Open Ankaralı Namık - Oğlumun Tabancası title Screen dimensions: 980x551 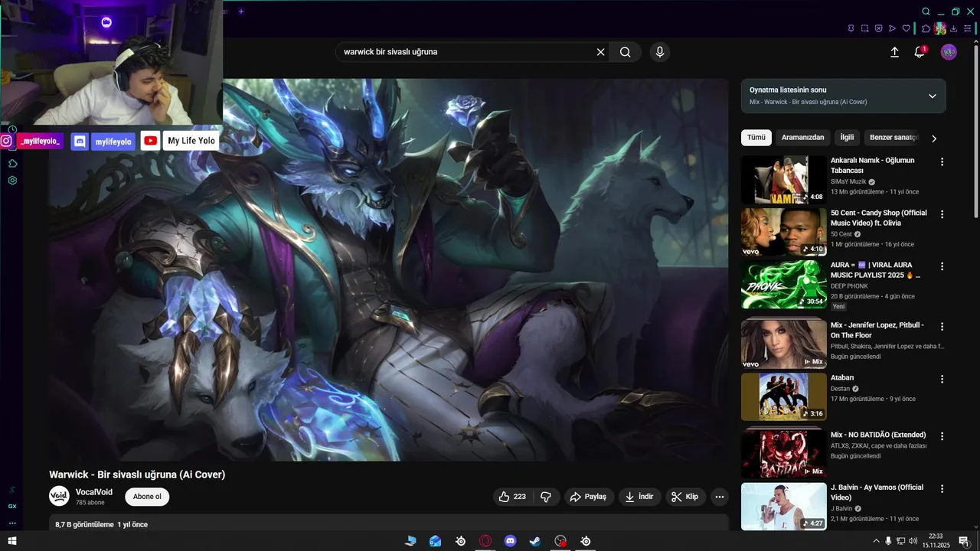(x=873, y=165)
